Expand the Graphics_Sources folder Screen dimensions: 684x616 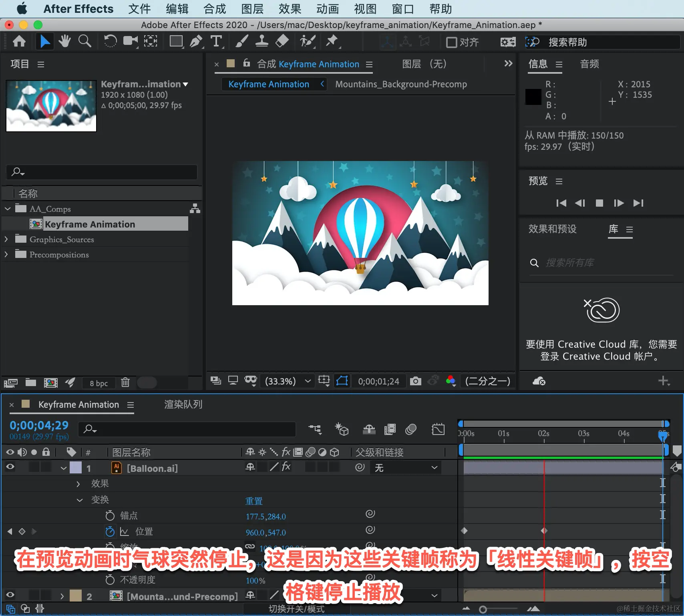point(6,239)
